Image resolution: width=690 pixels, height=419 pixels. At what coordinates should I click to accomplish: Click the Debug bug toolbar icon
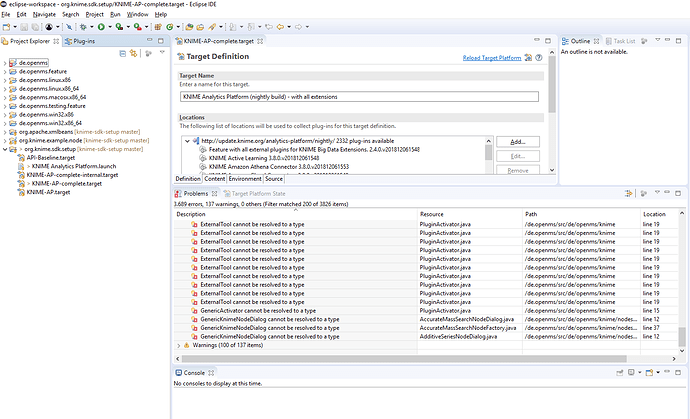[83, 27]
